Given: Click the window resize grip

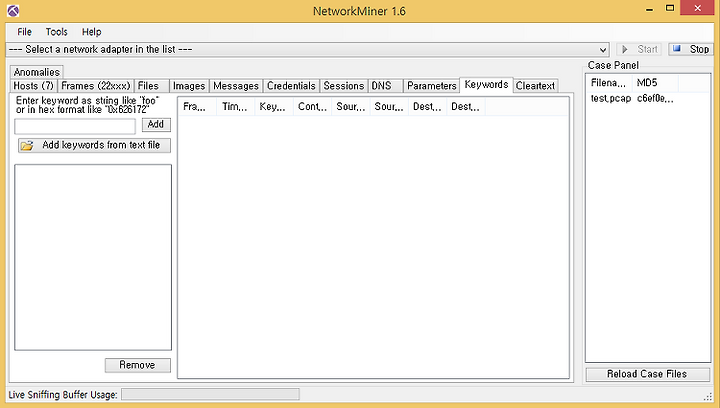Looking at the screenshot, I should (708, 397).
